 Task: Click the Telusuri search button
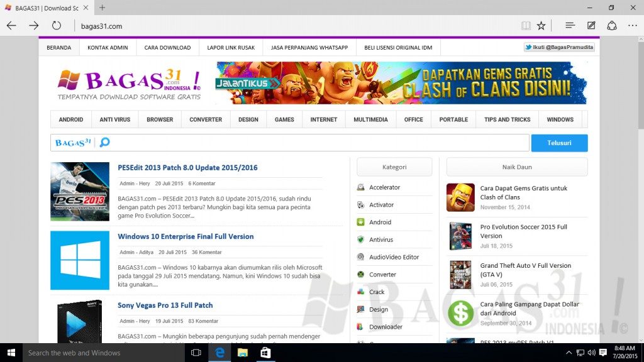[x=559, y=143]
